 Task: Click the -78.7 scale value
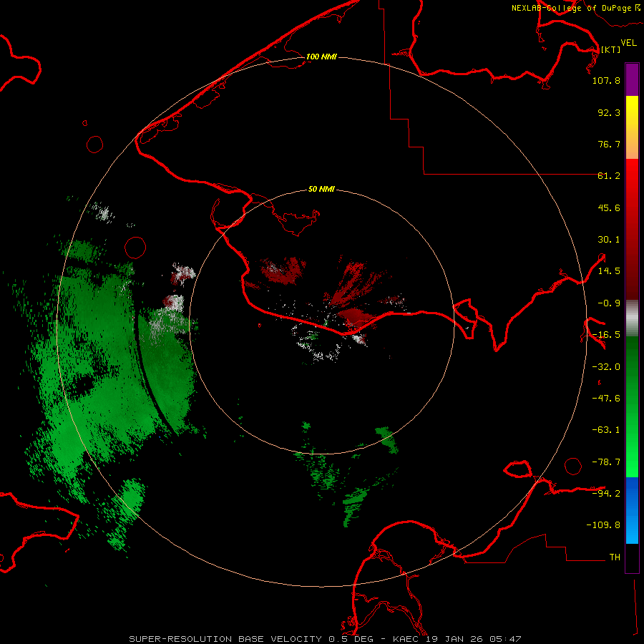(606, 462)
